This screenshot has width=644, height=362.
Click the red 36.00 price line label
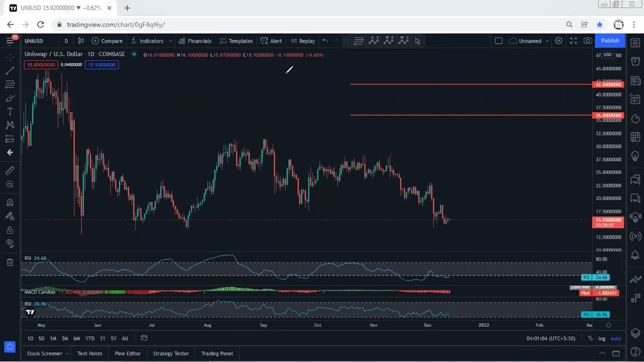[x=608, y=116]
